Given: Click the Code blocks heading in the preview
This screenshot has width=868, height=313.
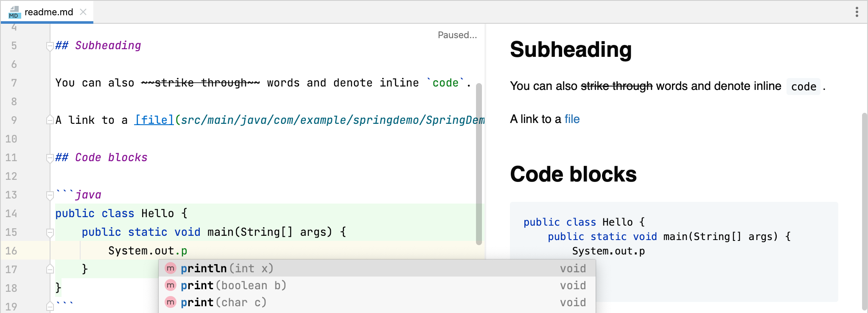Looking at the screenshot, I should 573,174.
